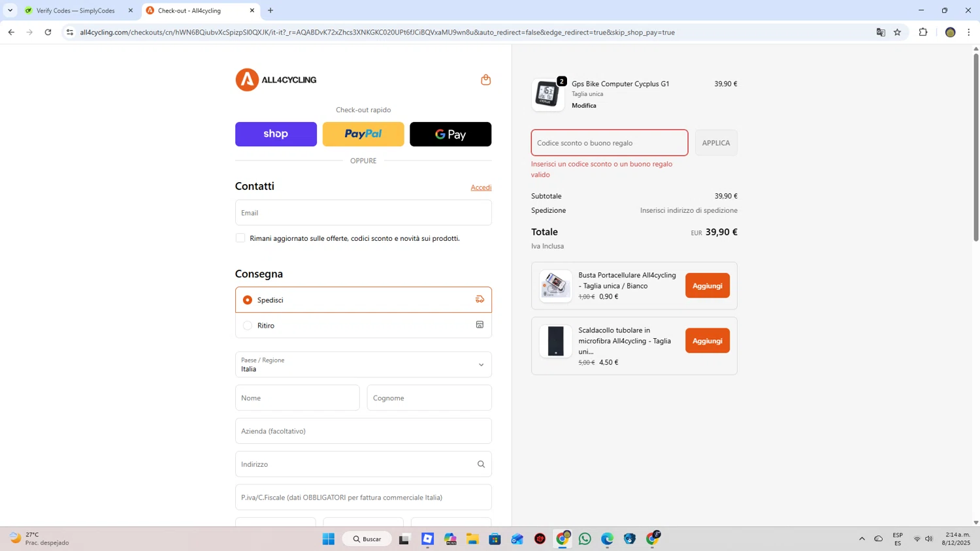Viewport: 980px width, 551px height.
Task: Click the page vertical scrollbar
Action: [x=976, y=147]
